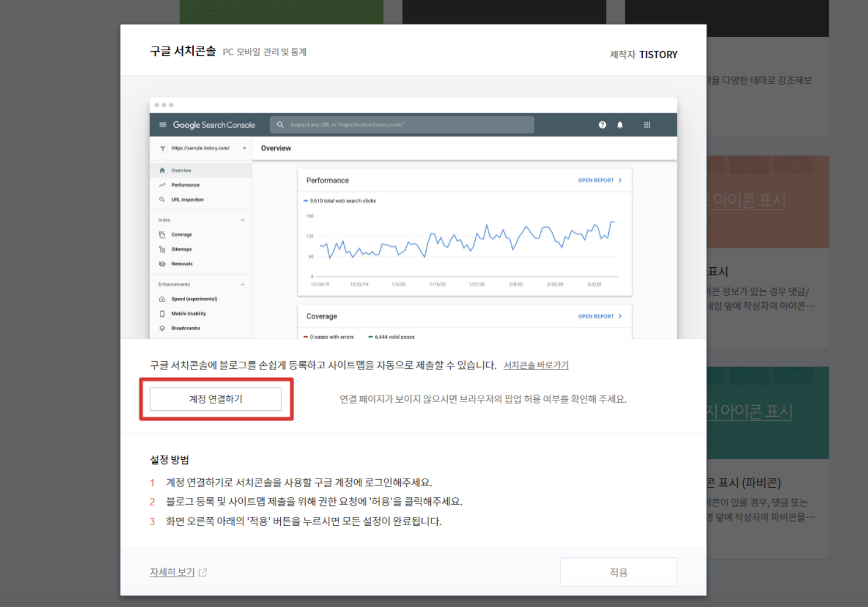Click the speedometer icon next to Speed
This screenshot has height=607, width=868.
(x=162, y=299)
